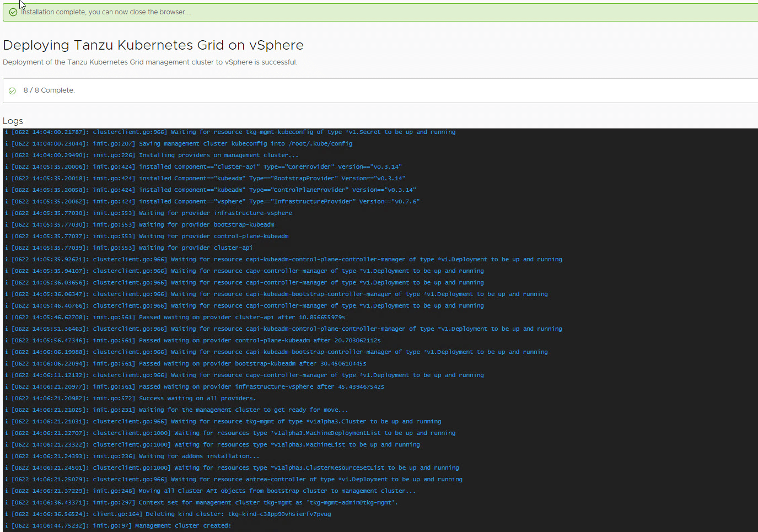
Task: Click info icon on 'Installing providers on management cluster' line
Action: [x=7, y=155]
